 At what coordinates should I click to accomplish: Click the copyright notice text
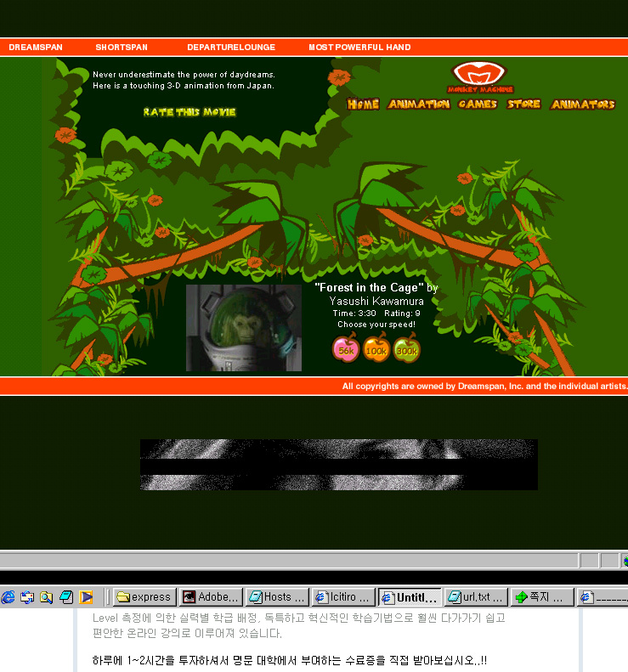pyautogui.click(x=484, y=387)
